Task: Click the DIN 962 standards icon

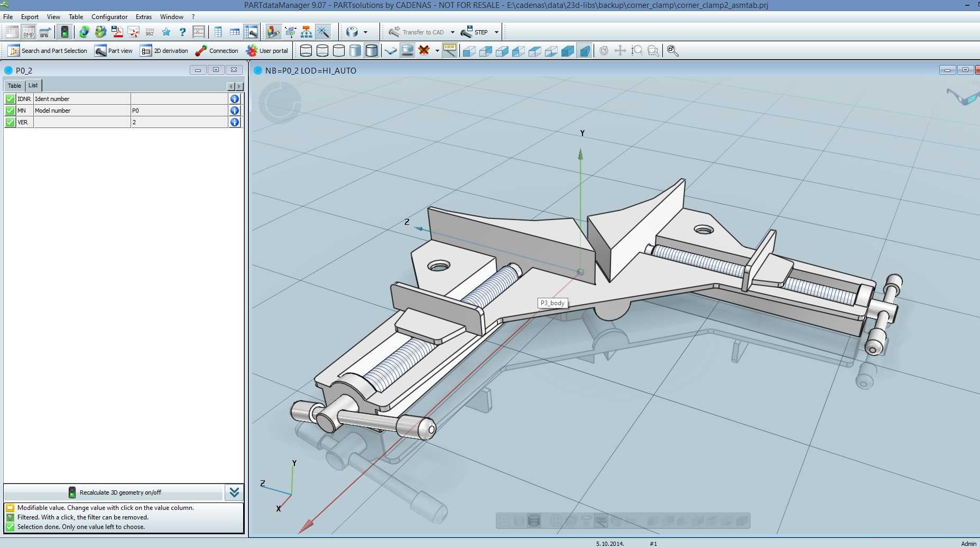Action: tap(150, 32)
